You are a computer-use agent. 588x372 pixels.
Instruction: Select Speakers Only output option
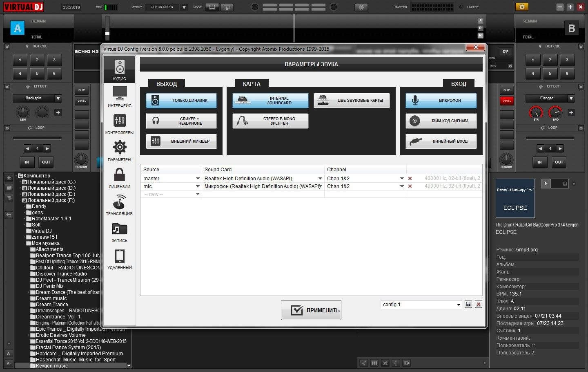[x=181, y=100]
